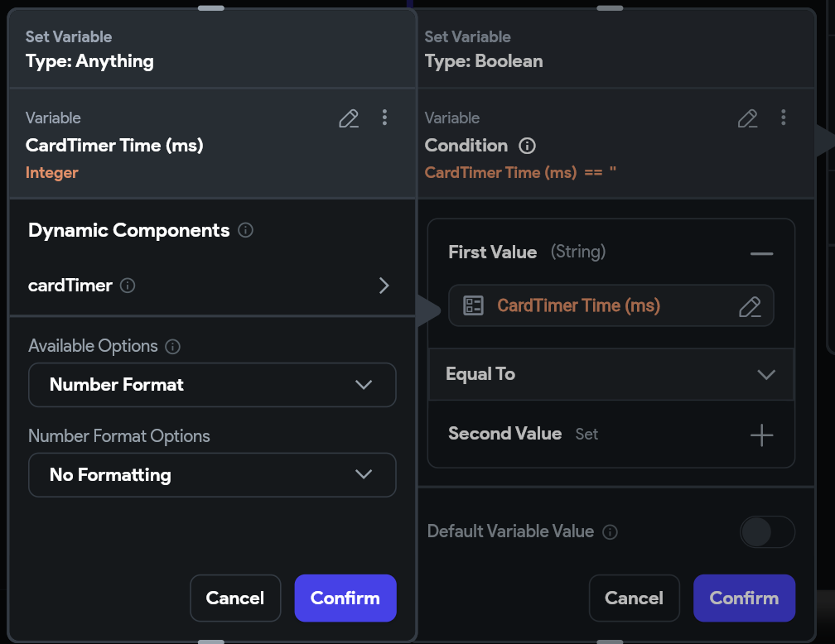Cancel the Boolean condition dialog
Image resolution: width=835 pixels, height=644 pixels.
pos(634,598)
